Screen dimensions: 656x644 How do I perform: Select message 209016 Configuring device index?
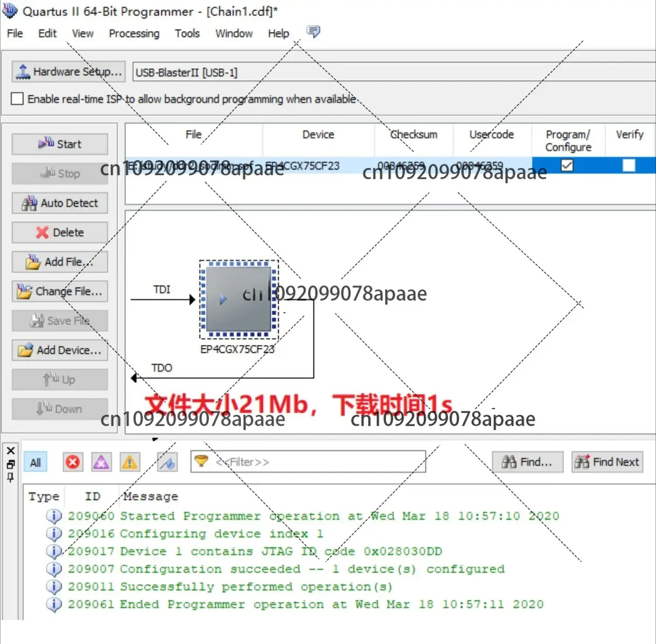point(195,534)
